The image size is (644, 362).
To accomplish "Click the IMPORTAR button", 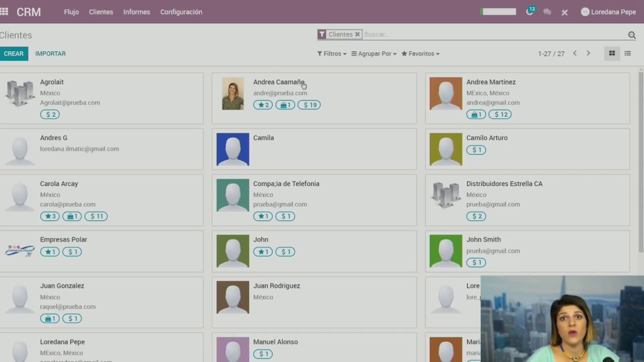I will [x=50, y=54].
